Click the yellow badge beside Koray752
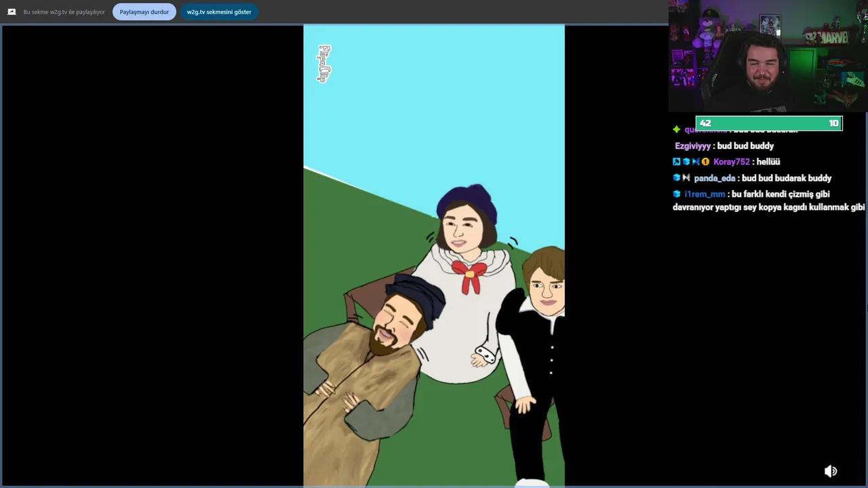 pyautogui.click(x=705, y=162)
